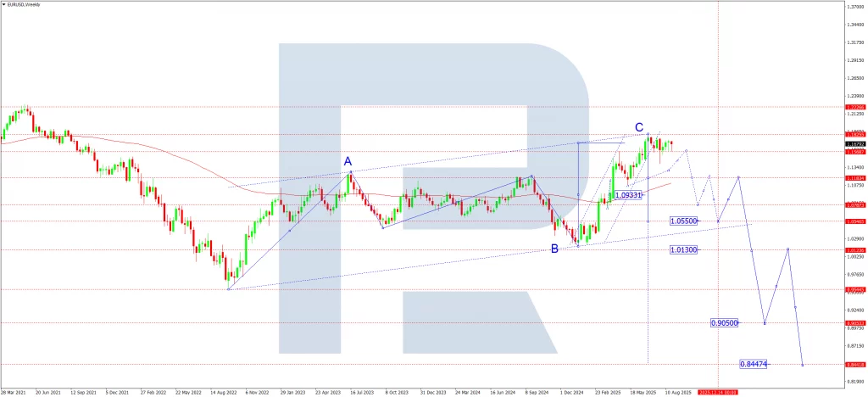Click the current price tag on price axis
Image resolution: width=868 pixels, height=397 pixels.
pyautogui.click(x=854, y=144)
